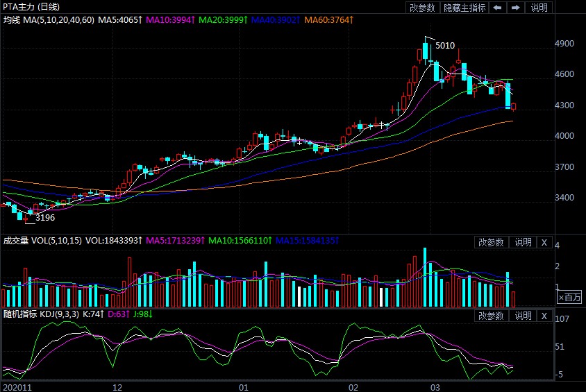Click the 5010 high price marker
Viewport: 586px width, 392px height.
coord(445,46)
